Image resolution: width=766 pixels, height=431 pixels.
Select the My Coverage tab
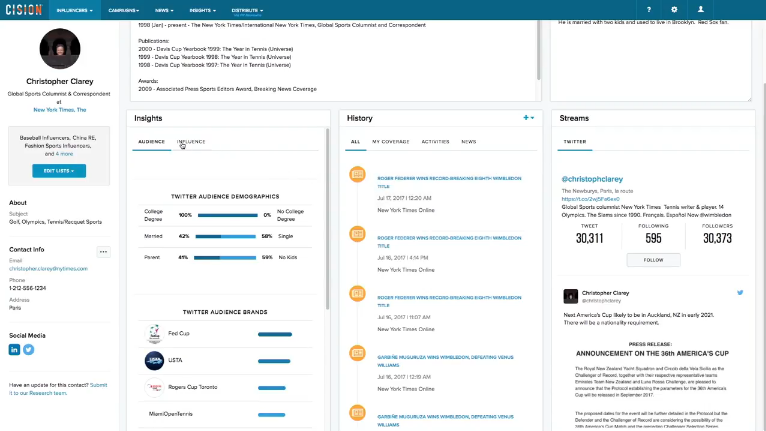point(391,142)
